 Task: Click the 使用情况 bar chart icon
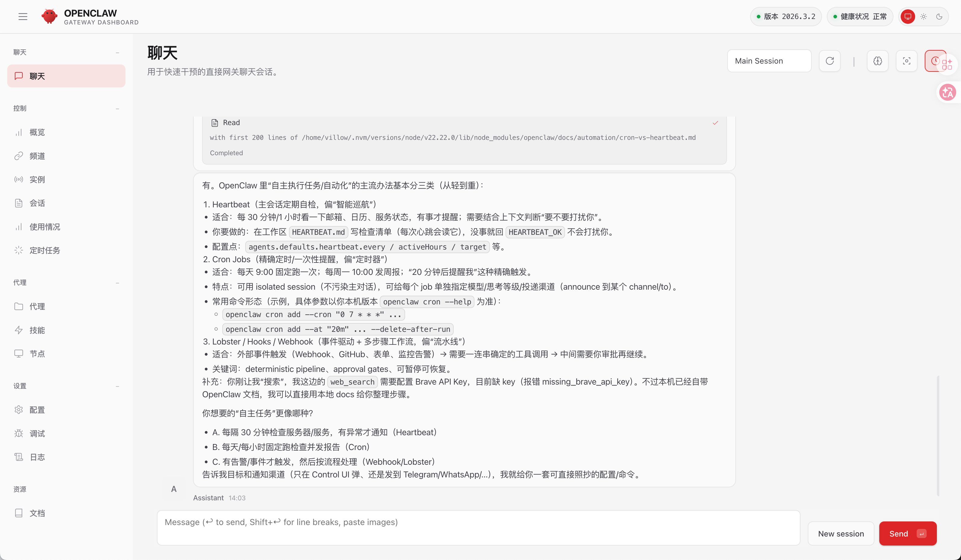[19, 227]
